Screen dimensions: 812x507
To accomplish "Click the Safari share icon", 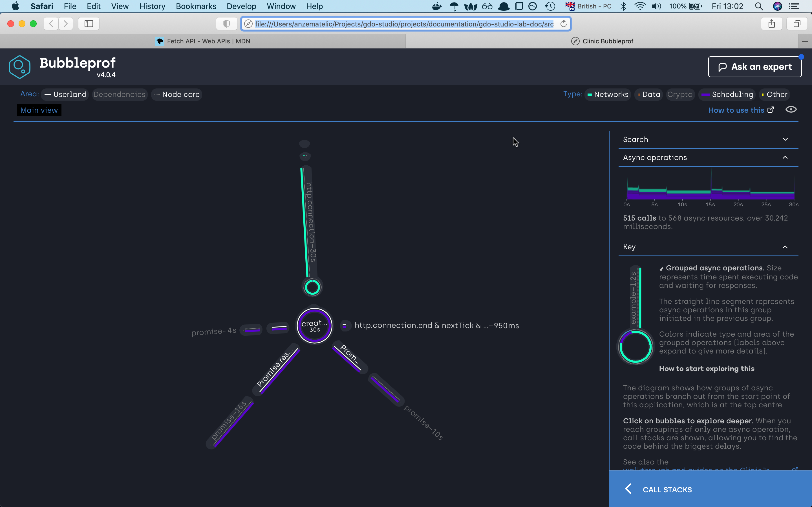I will point(771,24).
